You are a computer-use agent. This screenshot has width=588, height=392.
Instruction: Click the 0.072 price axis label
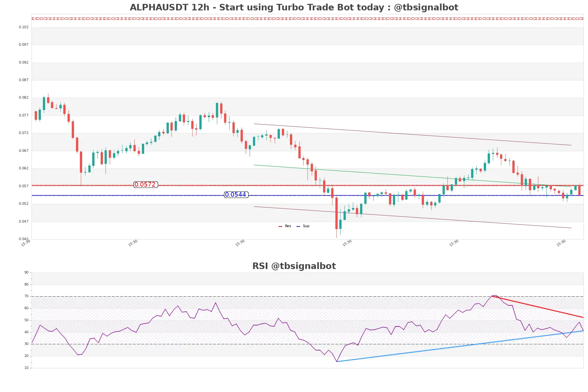(23, 133)
